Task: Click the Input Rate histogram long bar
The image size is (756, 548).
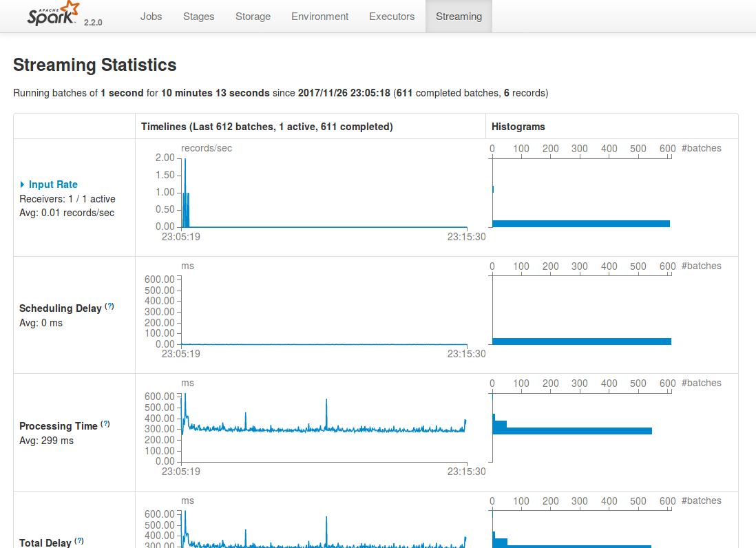Action: [x=581, y=224]
